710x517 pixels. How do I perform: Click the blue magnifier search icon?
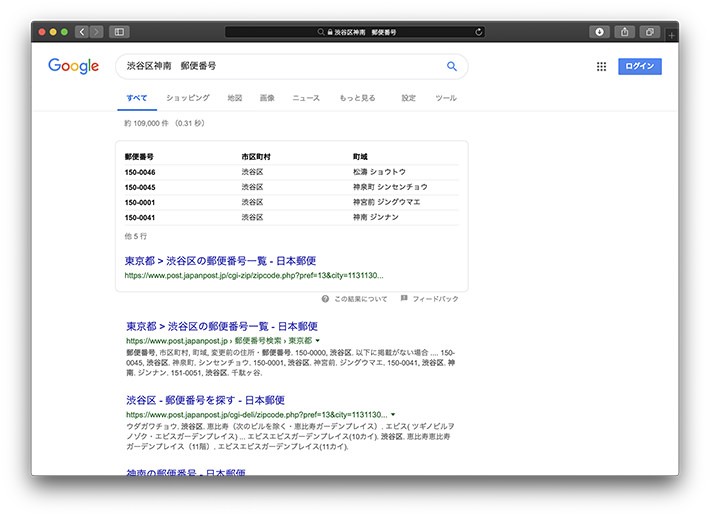(x=451, y=66)
